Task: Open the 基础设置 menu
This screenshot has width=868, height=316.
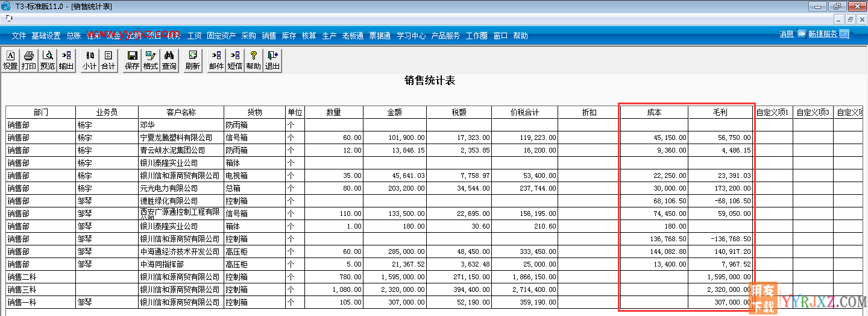Action: pyautogui.click(x=46, y=36)
